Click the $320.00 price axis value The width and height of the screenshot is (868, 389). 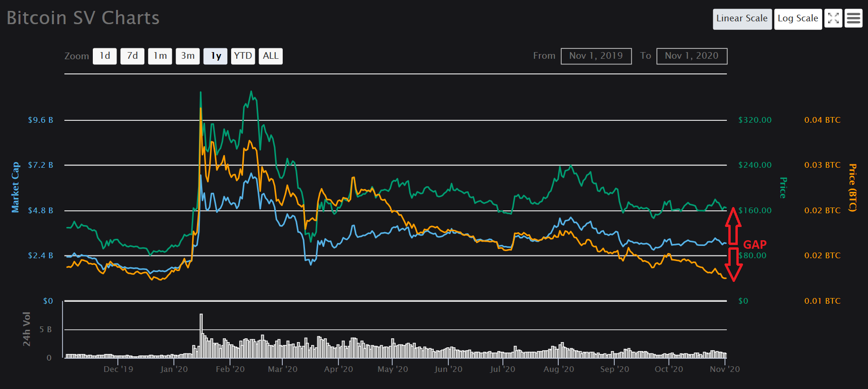tap(755, 120)
